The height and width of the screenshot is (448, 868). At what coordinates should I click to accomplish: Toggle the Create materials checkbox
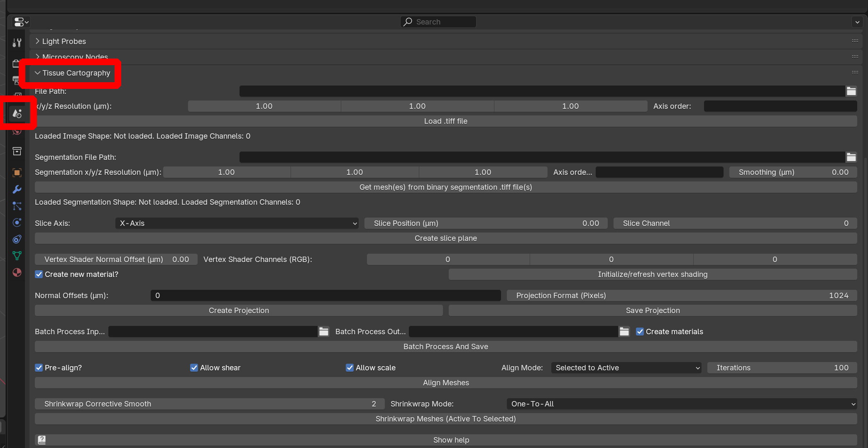pyautogui.click(x=640, y=332)
